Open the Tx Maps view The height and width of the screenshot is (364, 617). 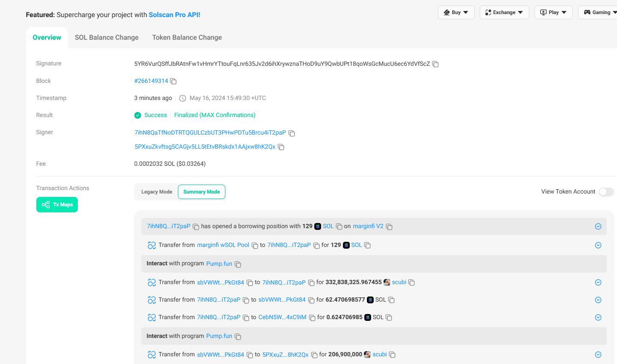(57, 205)
